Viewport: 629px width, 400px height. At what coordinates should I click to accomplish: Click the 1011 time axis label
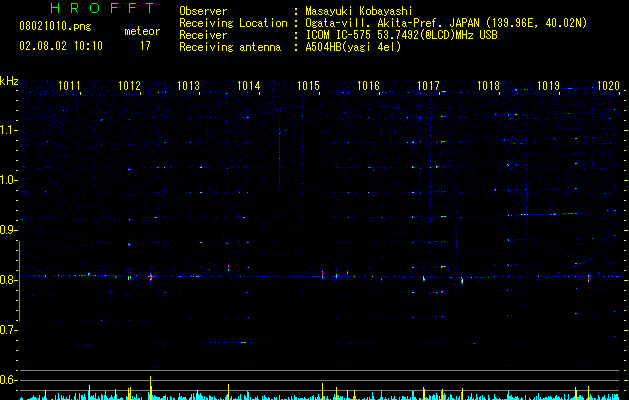[69, 86]
